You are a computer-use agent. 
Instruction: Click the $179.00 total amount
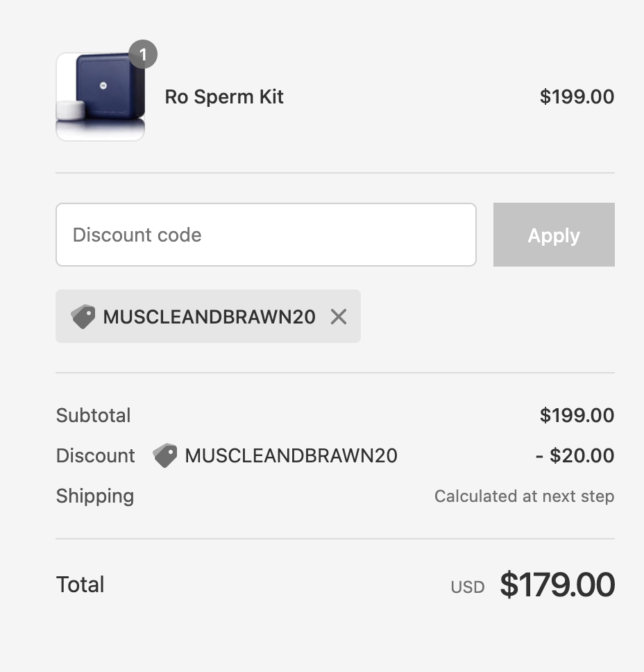tap(557, 585)
